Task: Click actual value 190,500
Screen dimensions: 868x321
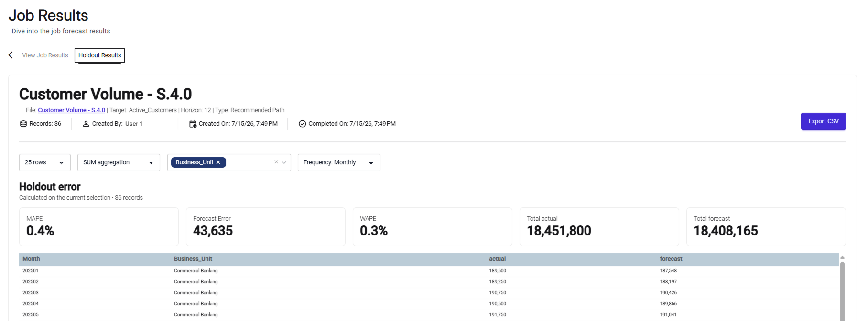Action: click(498, 304)
